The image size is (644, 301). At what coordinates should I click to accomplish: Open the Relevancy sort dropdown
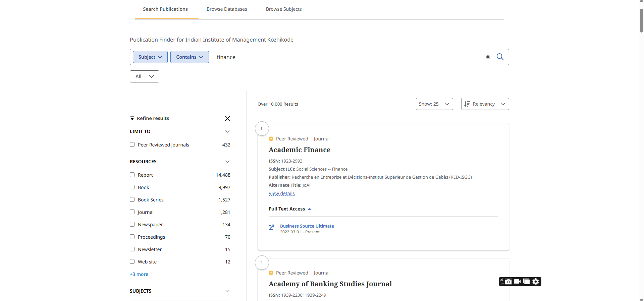[x=485, y=104]
